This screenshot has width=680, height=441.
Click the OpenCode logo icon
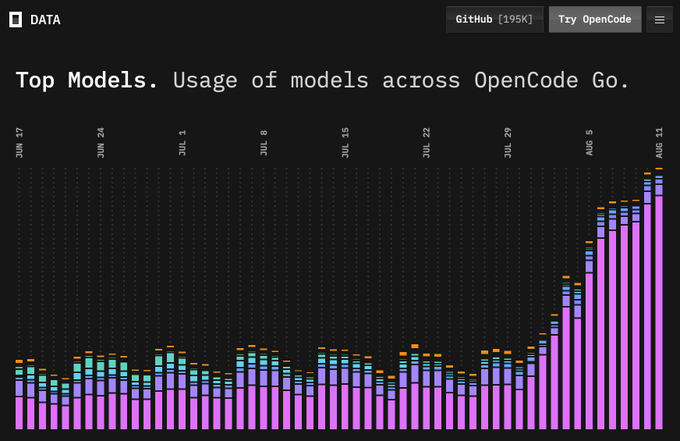tap(16, 20)
